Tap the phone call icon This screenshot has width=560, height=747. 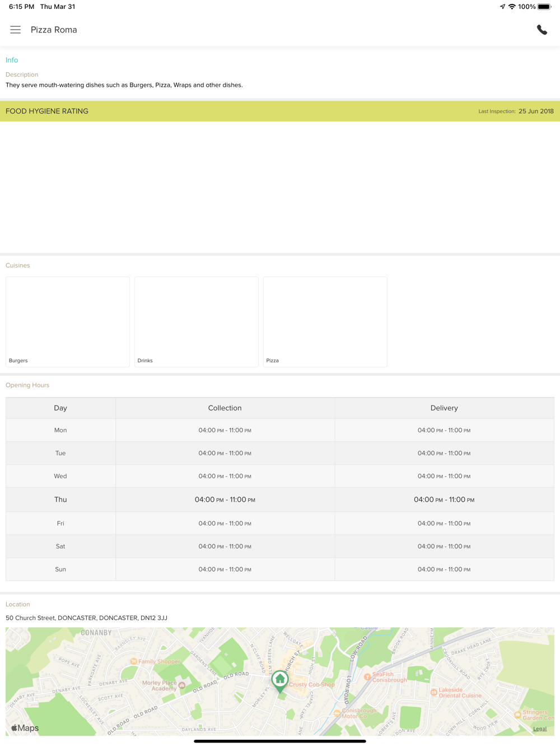pos(542,30)
